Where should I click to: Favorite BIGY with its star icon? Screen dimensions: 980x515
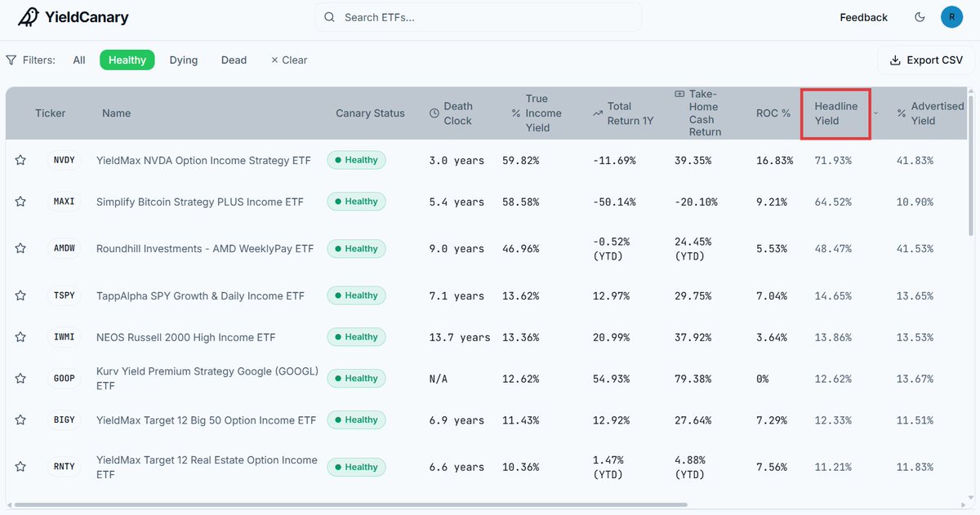[20, 420]
